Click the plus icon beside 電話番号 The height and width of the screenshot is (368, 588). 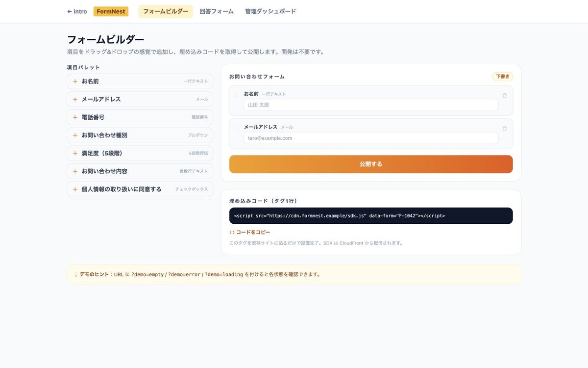75,117
